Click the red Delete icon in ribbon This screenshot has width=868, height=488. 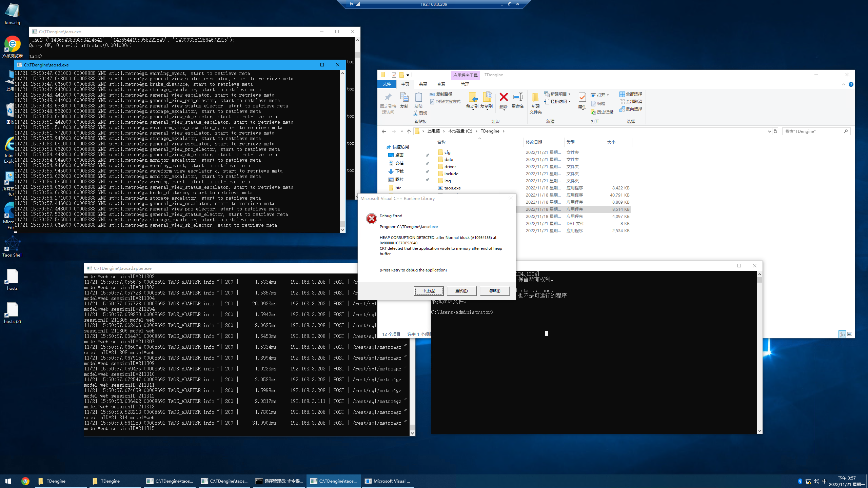point(504,98)
